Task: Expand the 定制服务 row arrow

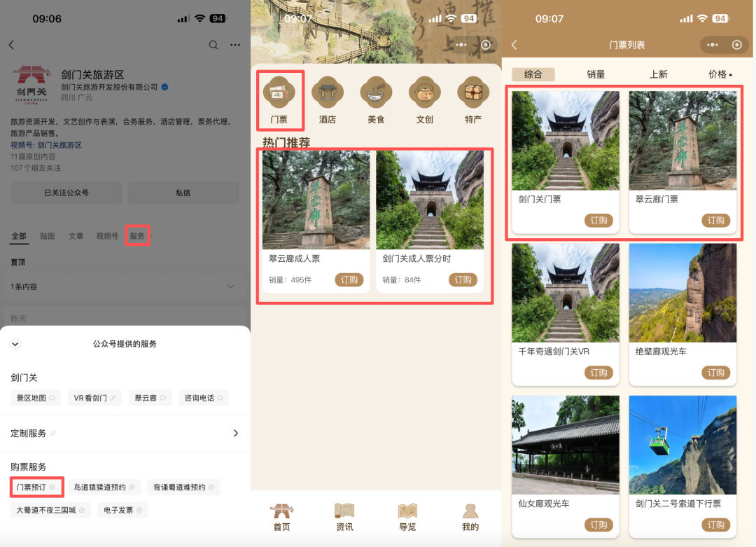Action: [x=236, y=433]
